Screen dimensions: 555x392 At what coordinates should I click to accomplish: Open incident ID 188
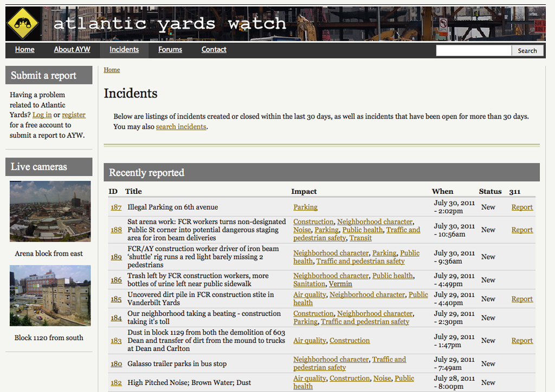pyautogui.click(x=116, y=230)
